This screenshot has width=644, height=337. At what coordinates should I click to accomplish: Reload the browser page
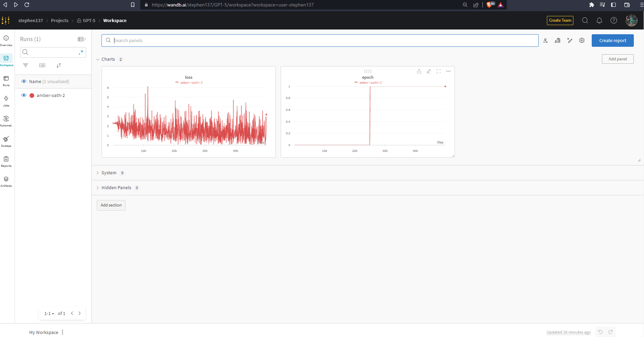coord(27,5)
